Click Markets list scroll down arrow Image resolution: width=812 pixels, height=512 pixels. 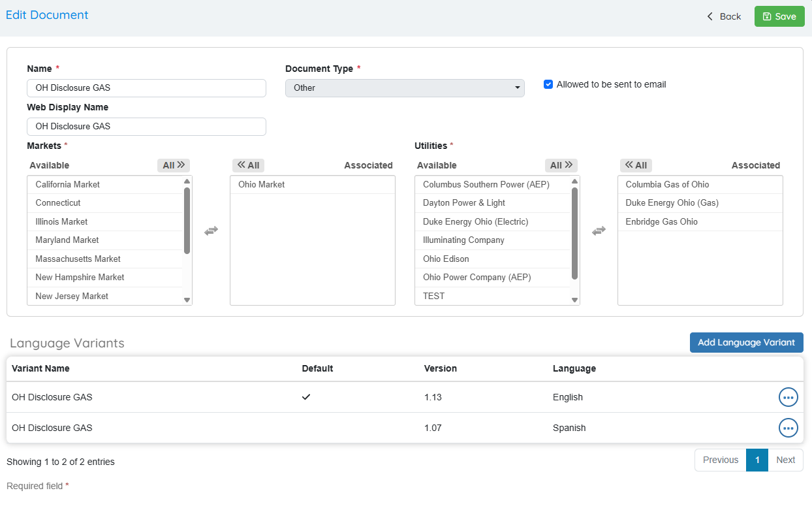[187, 300]
